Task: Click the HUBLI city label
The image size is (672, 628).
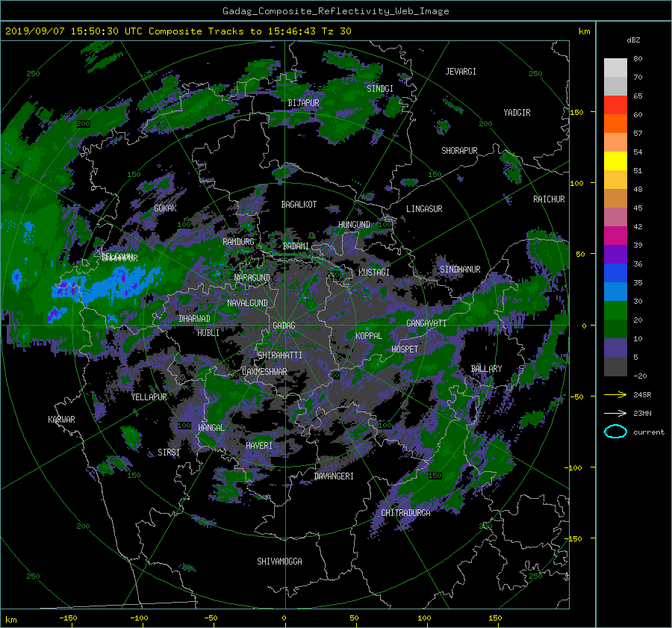Action: [x=208, y=333]
